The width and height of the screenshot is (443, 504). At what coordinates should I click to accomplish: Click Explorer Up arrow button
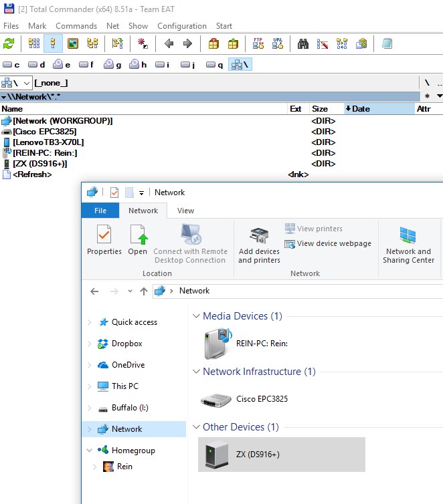[144, 291]
